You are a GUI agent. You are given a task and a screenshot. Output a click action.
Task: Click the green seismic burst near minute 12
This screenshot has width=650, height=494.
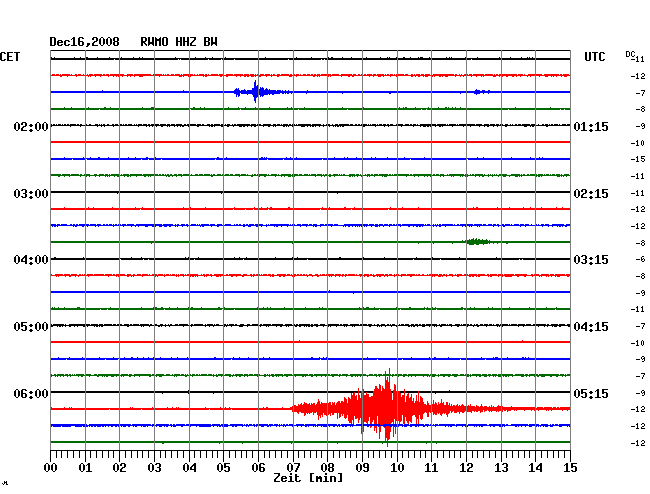click(x=478, y=242)
